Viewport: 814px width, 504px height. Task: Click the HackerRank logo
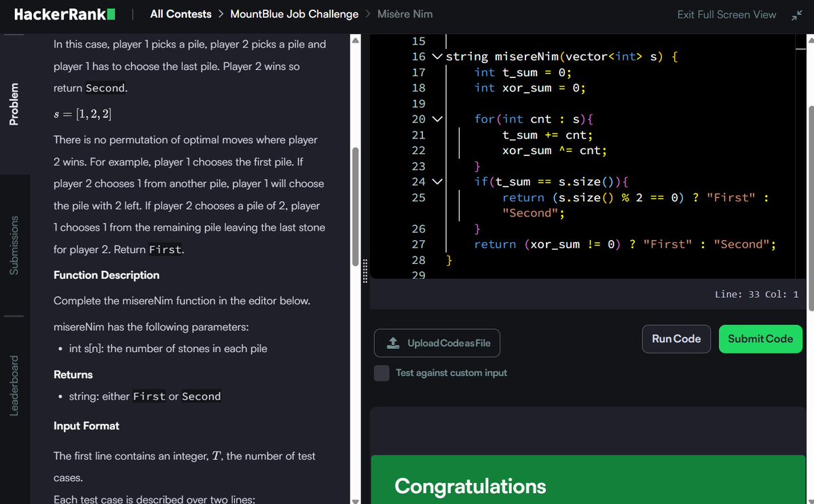pyautogui.click(x=64, y=14)
